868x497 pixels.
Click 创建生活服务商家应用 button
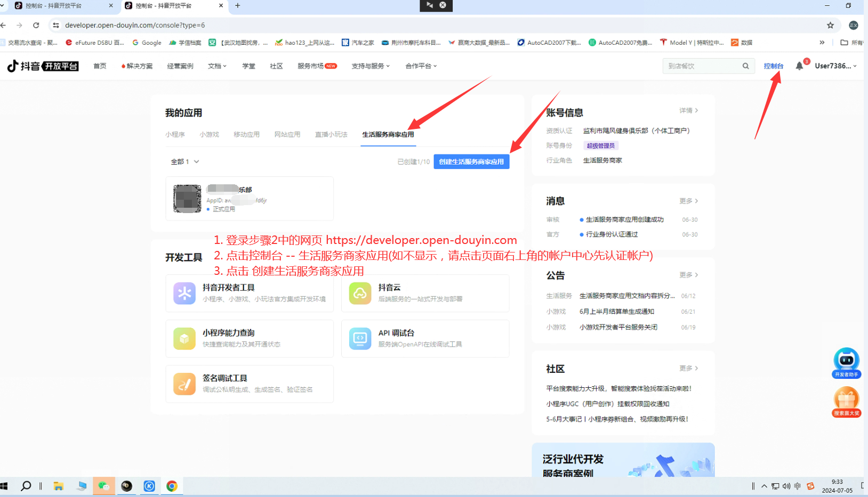click(471, 162)
